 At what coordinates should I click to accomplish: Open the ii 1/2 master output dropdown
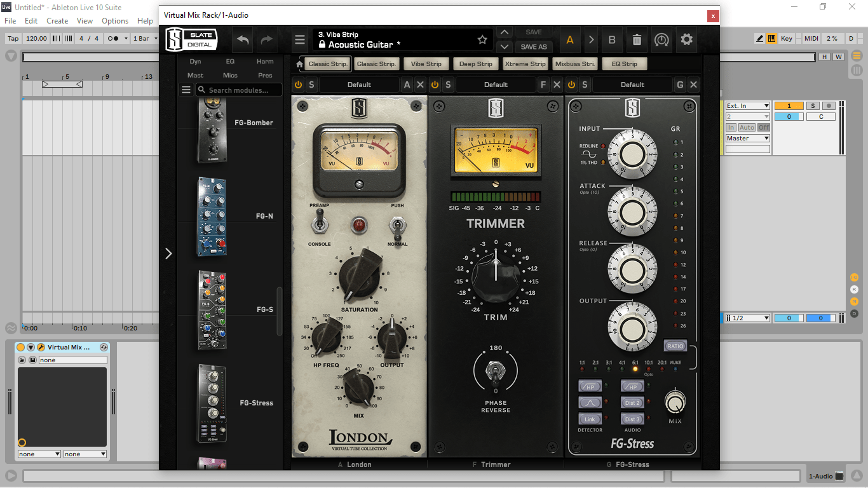748,318
